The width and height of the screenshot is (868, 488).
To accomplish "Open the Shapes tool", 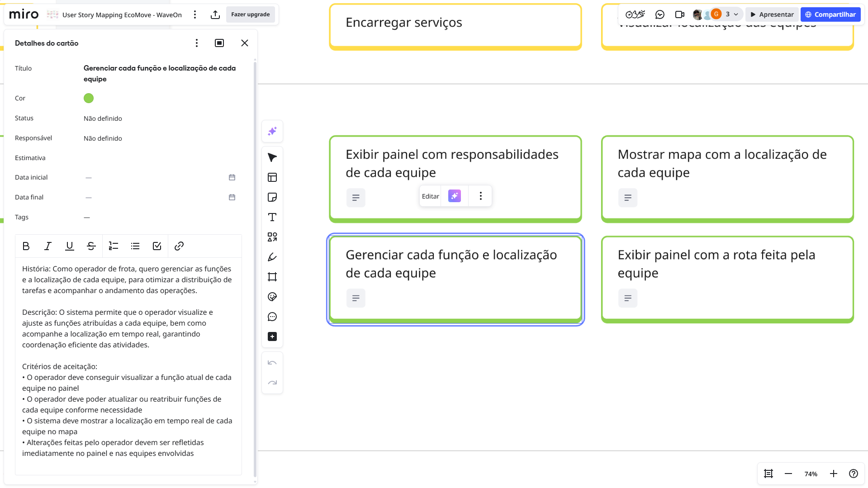I will tap(272, 237).
